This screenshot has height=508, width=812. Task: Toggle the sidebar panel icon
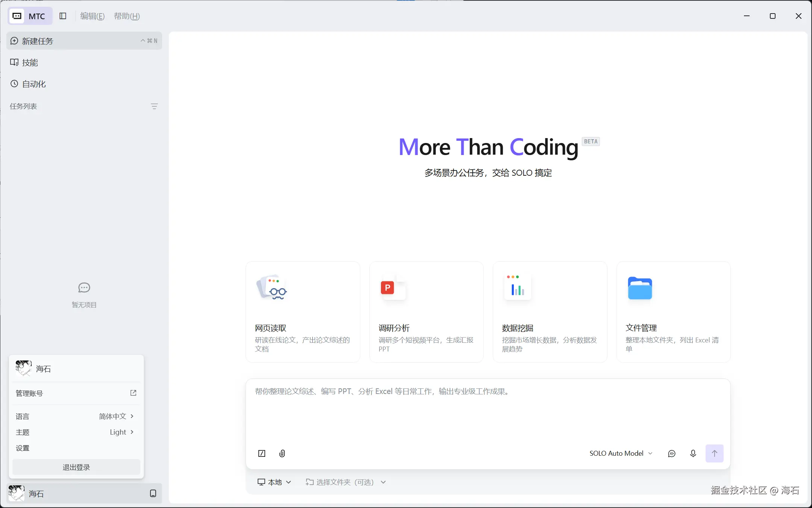[x=63, y=16]
